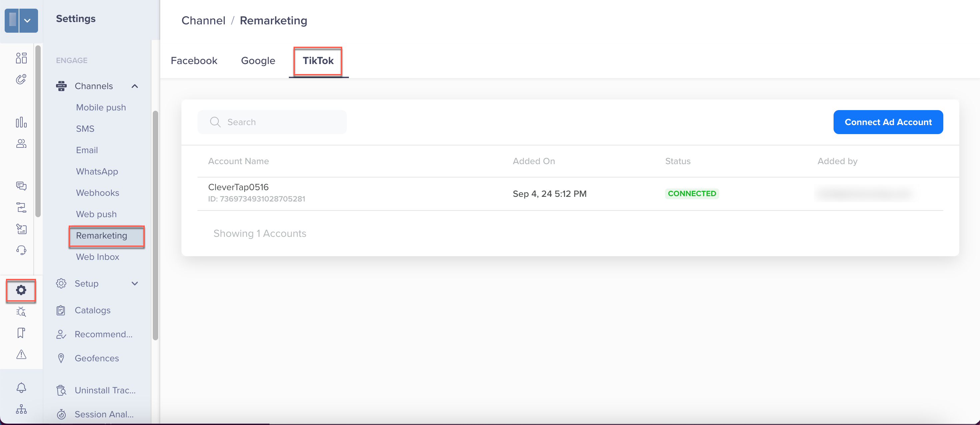Open the bookmark icon in left rail
Viewport: 980px width, 425px height.
pos(21,333)
